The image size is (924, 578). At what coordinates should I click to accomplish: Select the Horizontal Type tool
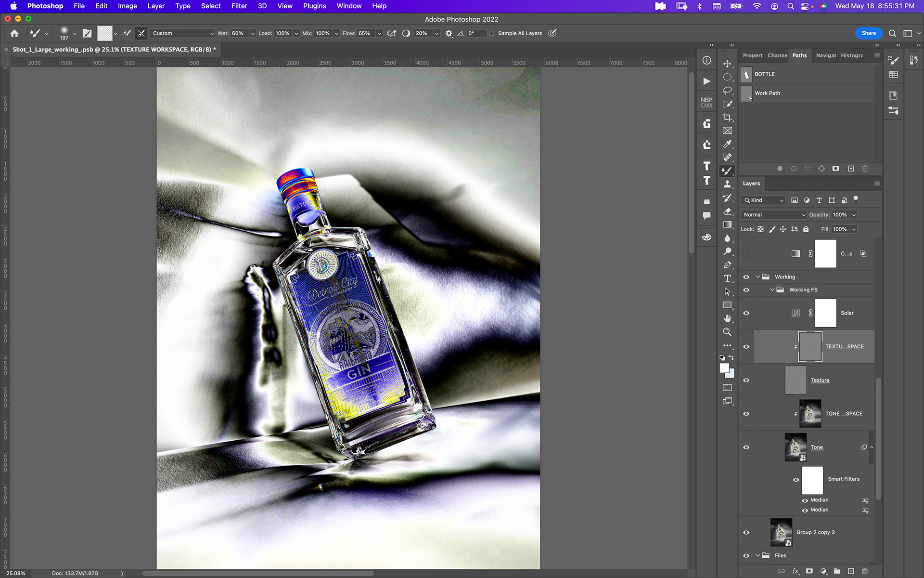727,278
